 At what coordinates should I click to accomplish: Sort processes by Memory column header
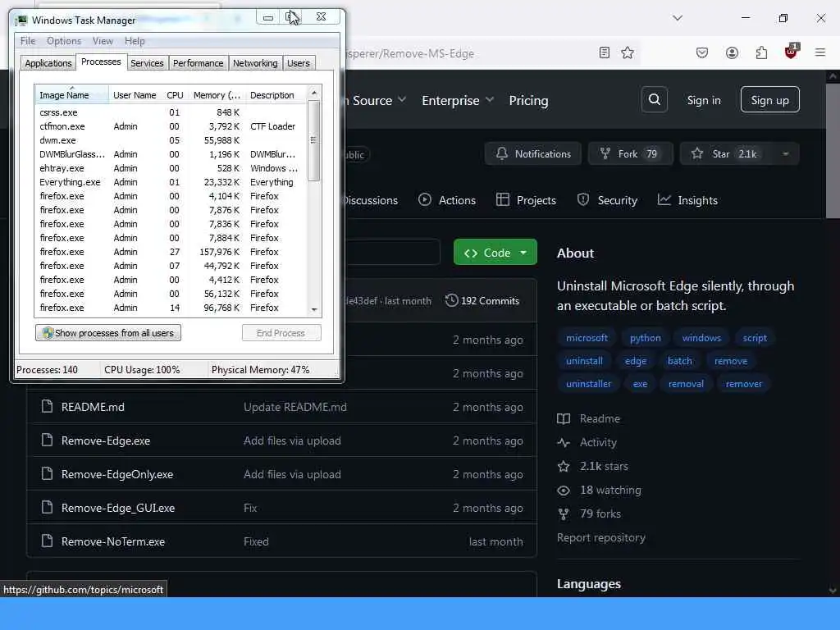(x=217, y=95)
